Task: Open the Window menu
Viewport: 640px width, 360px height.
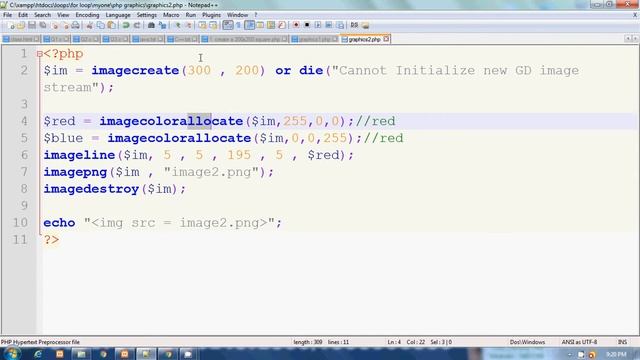Action: click(238, 15)
